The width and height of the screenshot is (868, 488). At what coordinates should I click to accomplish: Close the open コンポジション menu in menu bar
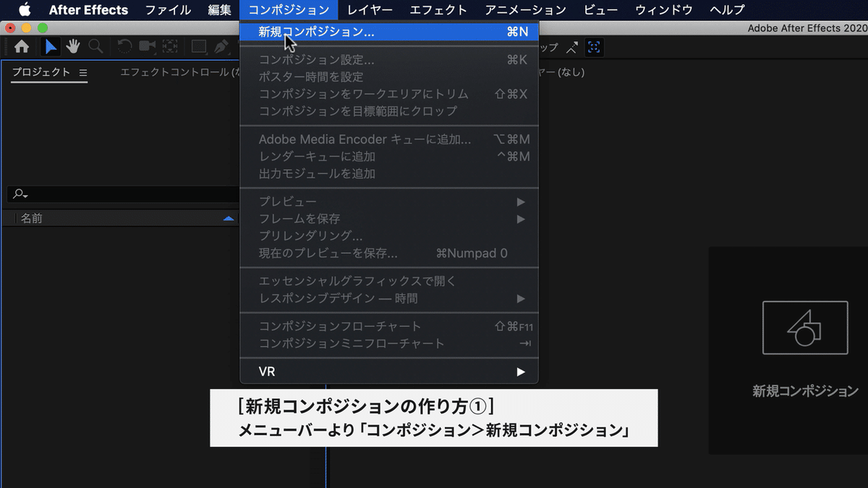click(289, 10)
